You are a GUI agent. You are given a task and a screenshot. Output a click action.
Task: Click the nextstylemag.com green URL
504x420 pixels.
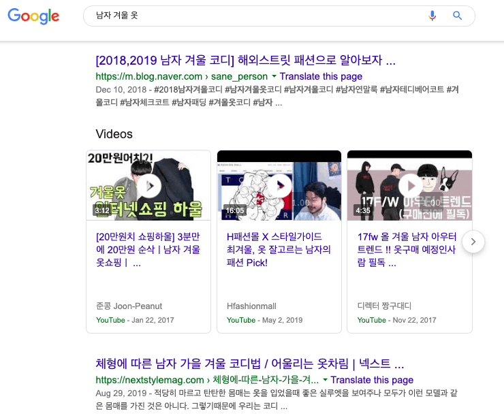[x=150, y=380]
